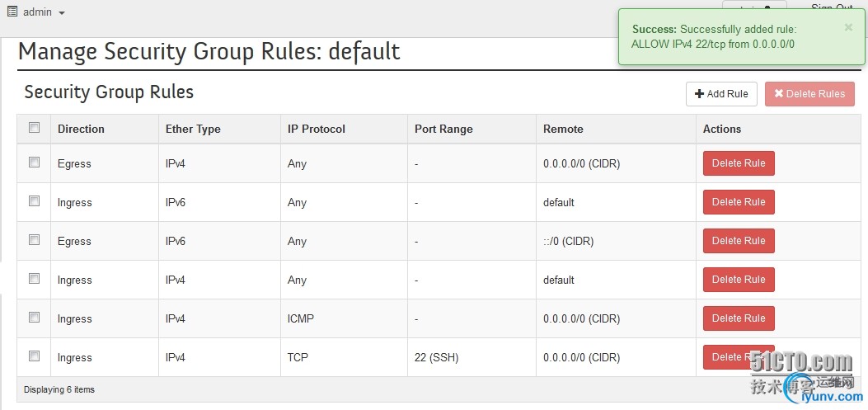Click the project list icon beside admin
Viewport: 868px width, 410px height.
click(x=12, y=12)
